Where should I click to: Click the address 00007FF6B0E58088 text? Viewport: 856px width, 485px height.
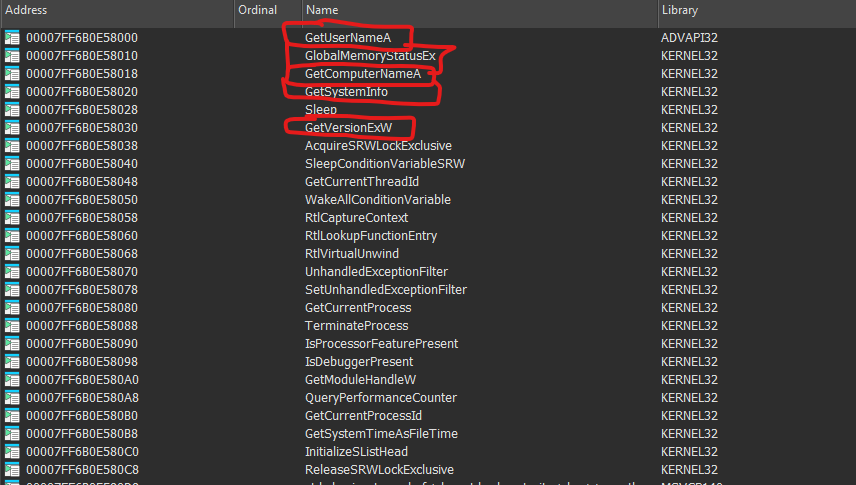82,326
